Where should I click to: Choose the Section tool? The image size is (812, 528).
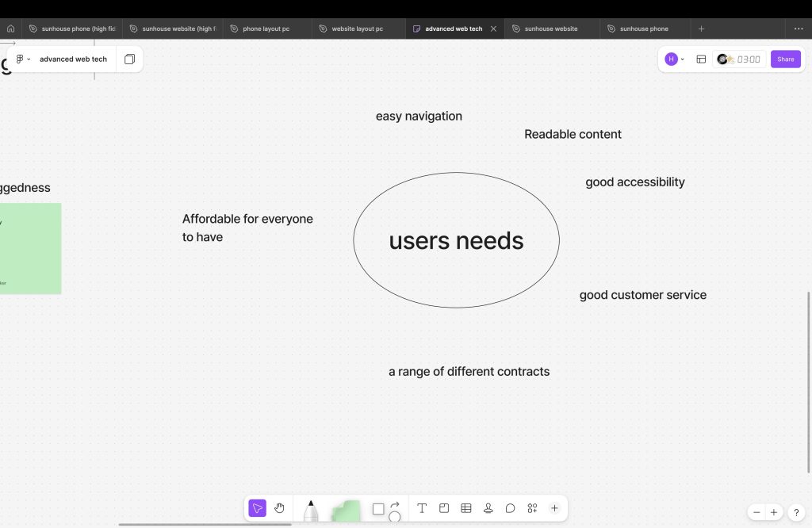(x=444, y=508)
